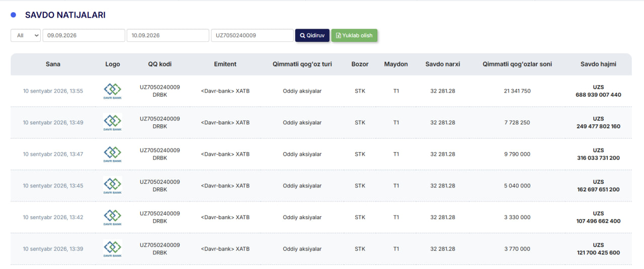Click the Davr Bank logo in 13:49 row
The image size is (644, 269).
click(113, 122)
